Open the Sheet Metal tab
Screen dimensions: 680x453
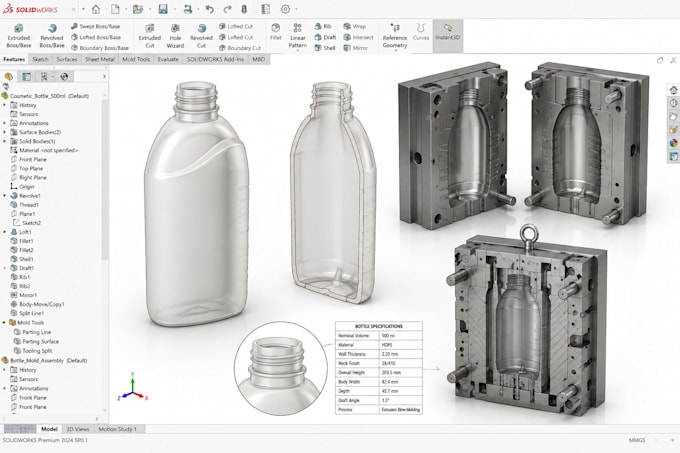tap(100, 59)
